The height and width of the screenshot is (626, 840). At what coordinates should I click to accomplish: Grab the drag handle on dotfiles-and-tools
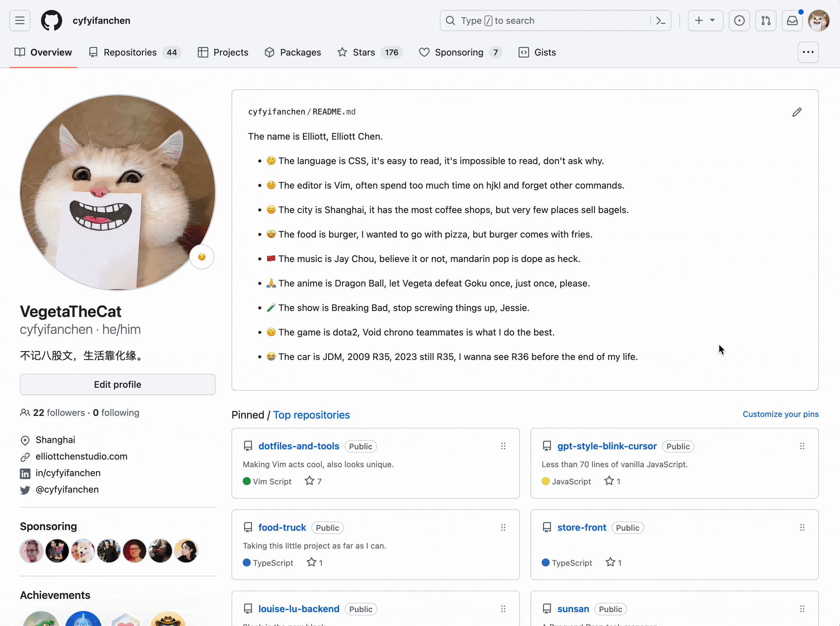coord(503,446)
